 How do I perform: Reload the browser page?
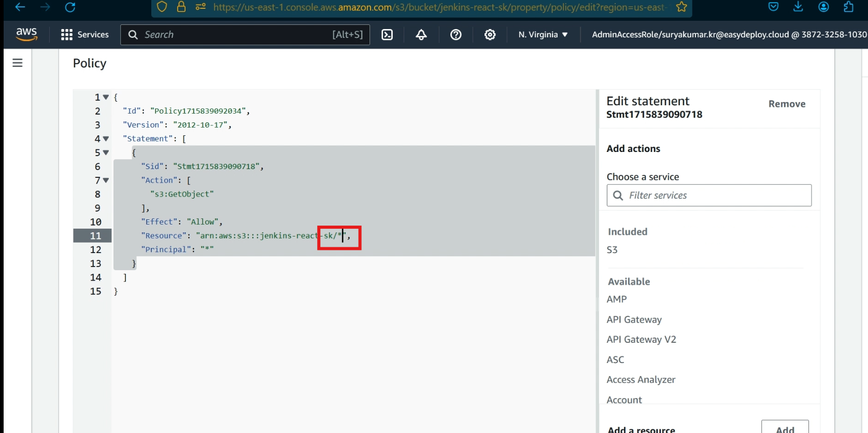click(70, 7)
